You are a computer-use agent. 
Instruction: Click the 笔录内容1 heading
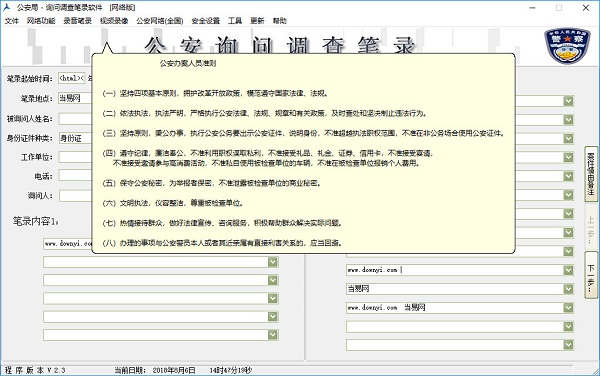(x=35, y=221)
